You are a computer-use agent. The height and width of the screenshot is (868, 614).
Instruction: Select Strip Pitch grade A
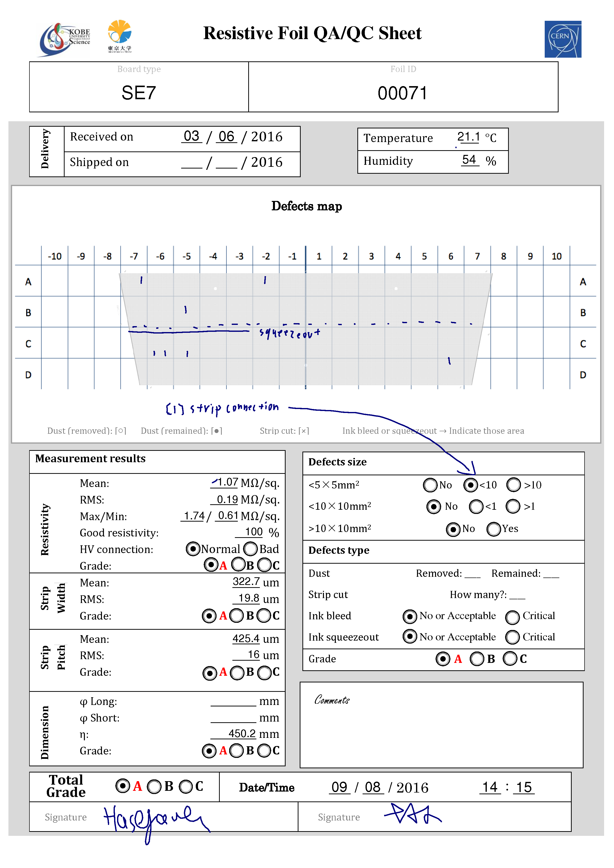click(x=209, y=673)
